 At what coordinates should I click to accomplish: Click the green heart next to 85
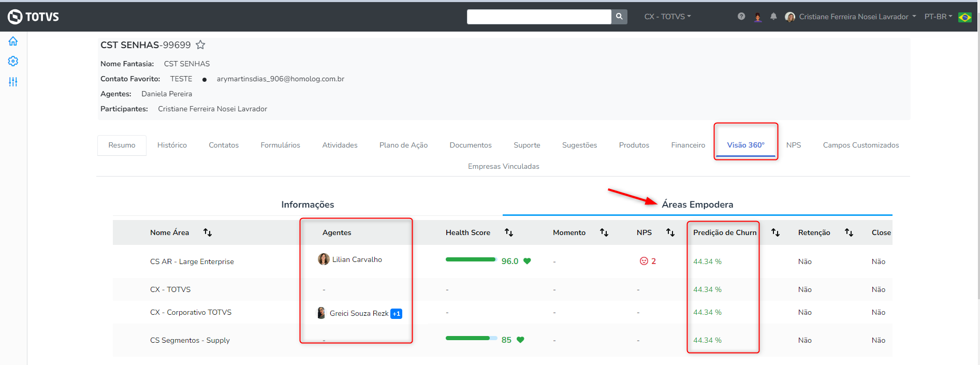[520, 340]
